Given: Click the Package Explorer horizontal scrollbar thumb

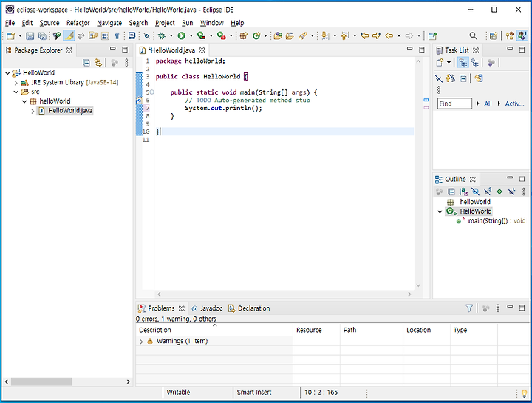Looking at the screenshot, I should [41, 382].
